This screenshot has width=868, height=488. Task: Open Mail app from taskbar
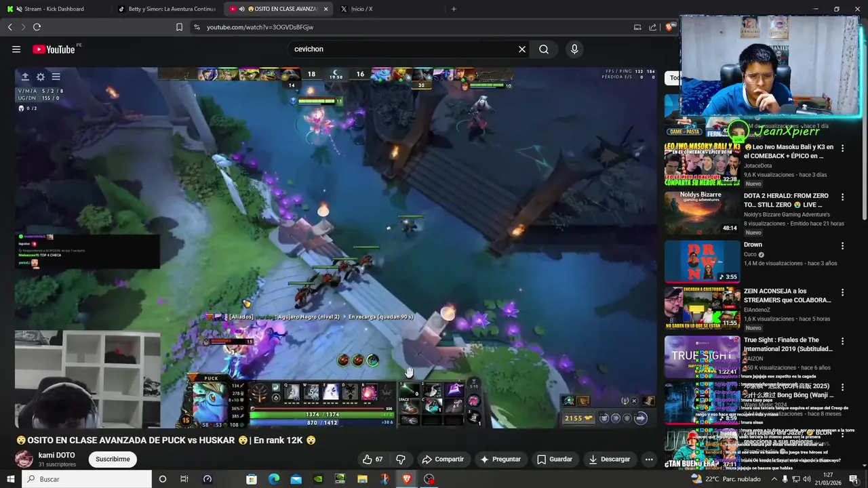click(296, 479)
